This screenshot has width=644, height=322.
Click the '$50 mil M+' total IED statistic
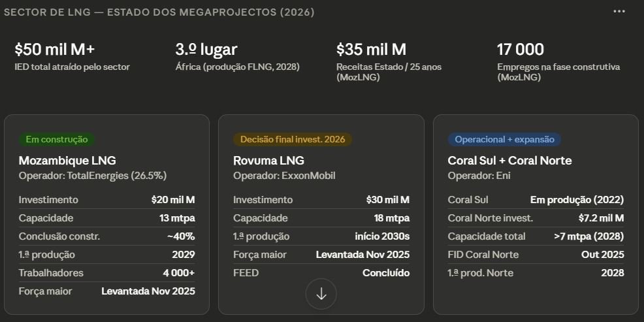coord(55,50)
